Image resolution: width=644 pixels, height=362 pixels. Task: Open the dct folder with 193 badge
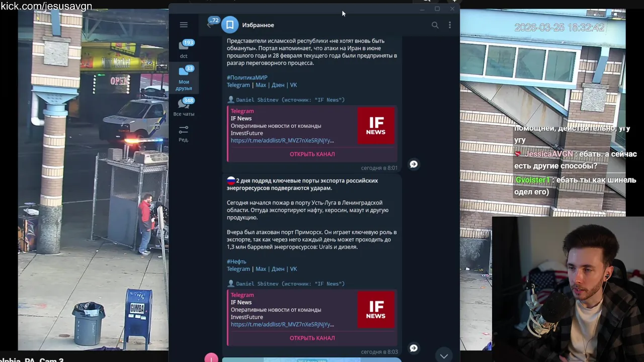(184, 49)
